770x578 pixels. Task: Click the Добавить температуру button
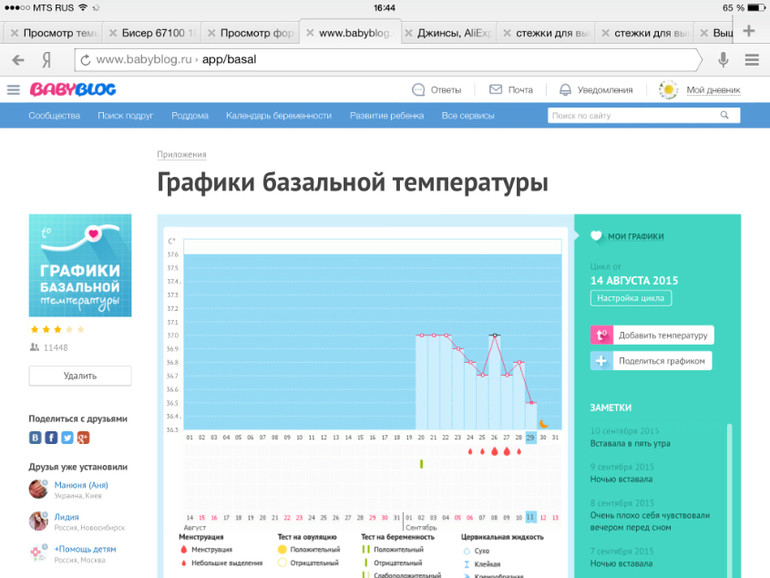coord(652,335)
